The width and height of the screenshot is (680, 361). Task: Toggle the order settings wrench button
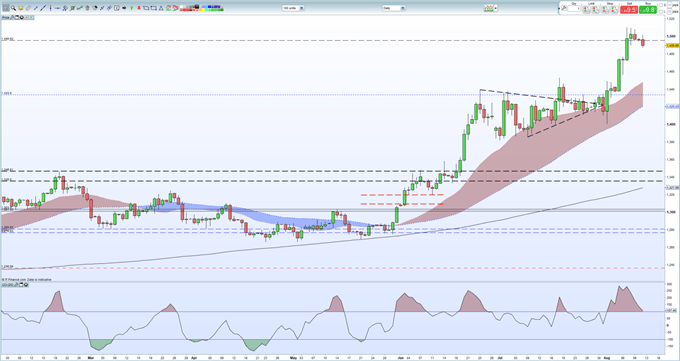564,8
